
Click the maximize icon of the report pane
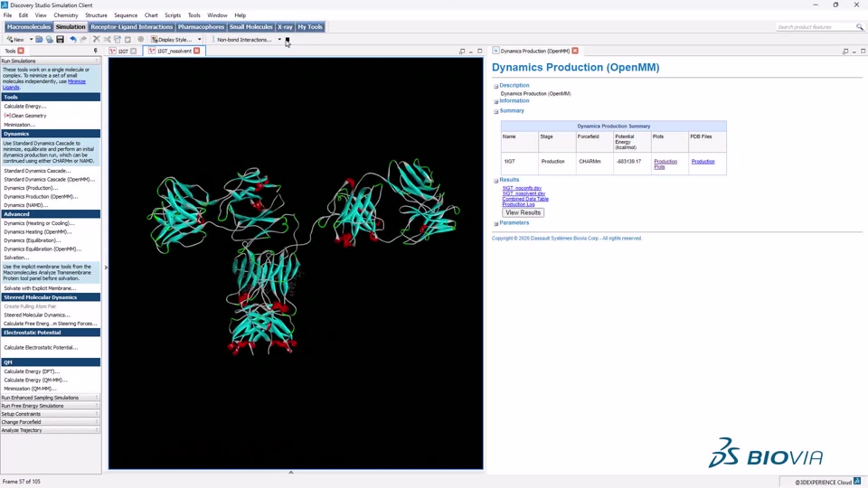(x=863, y=51)
